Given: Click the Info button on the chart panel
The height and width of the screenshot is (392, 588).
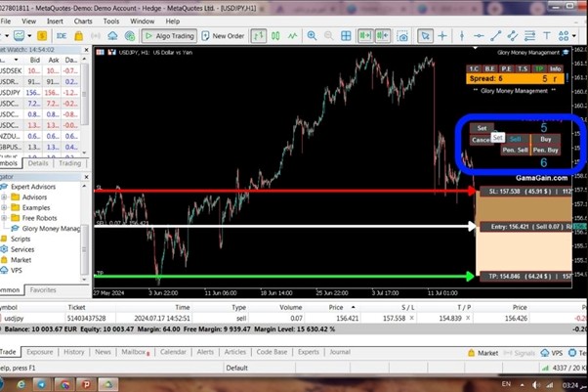Looking at the screenshot, I should (x=555, y=68).
